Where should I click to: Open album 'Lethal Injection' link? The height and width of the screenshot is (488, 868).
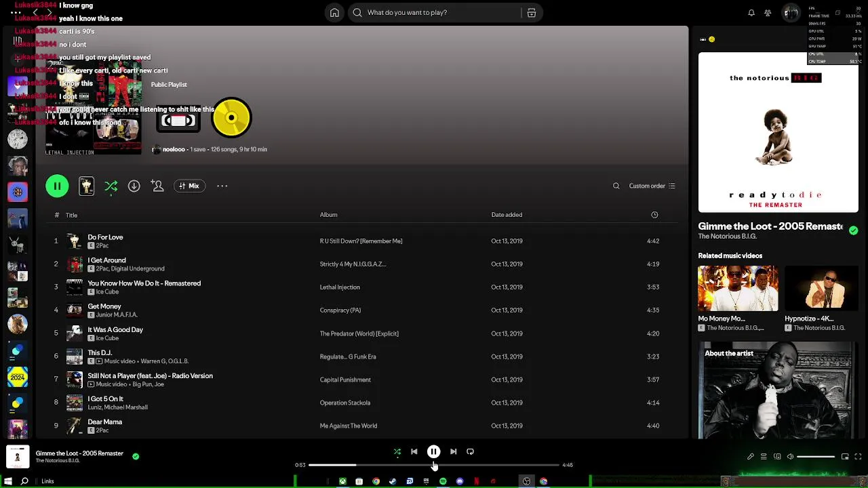coord(340,287)
